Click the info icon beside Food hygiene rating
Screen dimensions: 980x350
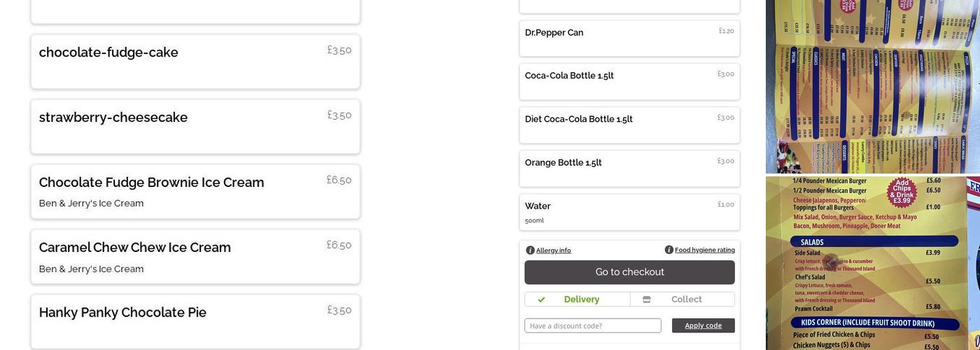click(x=669, y=250)
